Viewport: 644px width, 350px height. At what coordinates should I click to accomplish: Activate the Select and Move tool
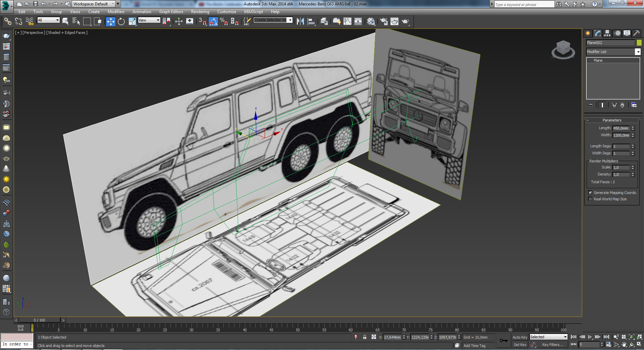click(110, 21)
